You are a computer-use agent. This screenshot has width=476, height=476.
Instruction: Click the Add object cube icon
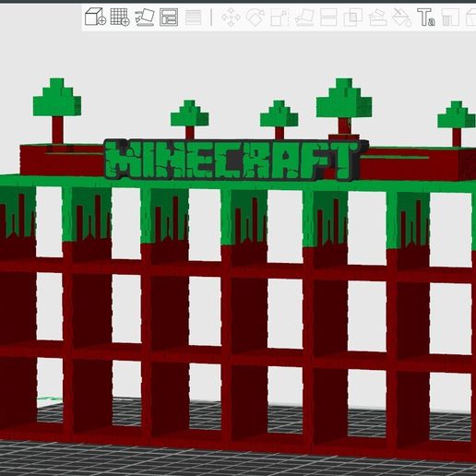coord(95,17)
